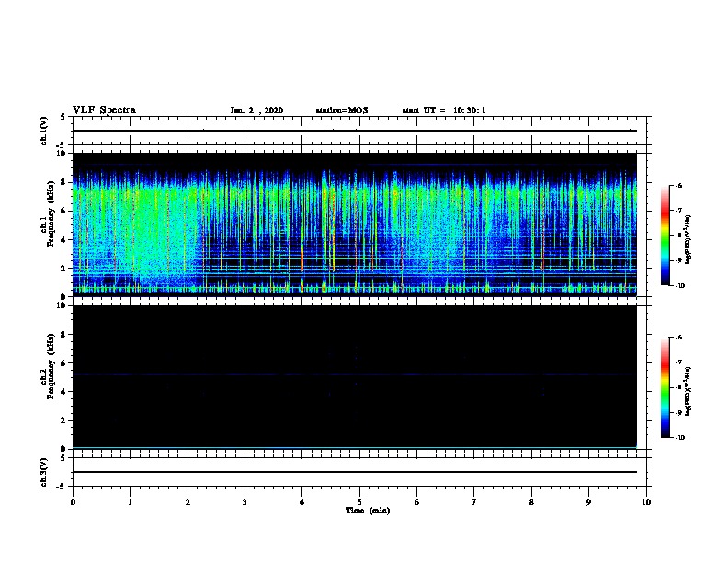This screenshot has width=728, height=563.
Task: Click the ch.2 spectrogram's '6' frequency tick label
Action: 64,363
